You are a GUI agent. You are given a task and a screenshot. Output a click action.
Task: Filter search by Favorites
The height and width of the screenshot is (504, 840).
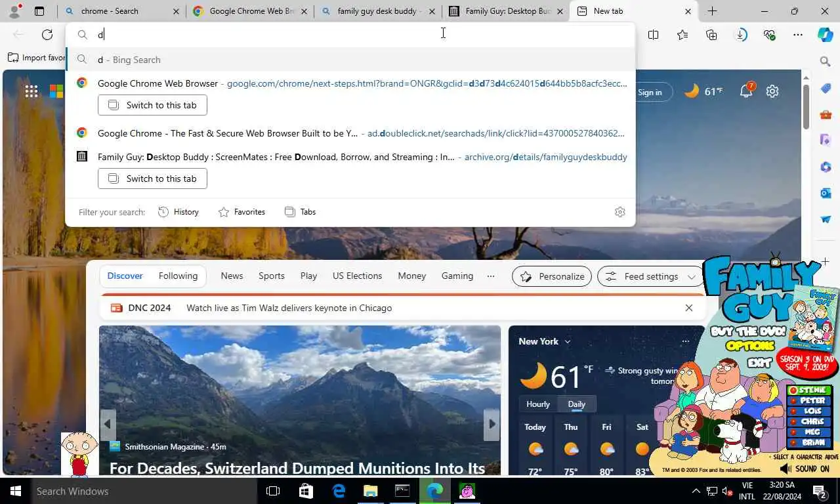(x=241, y=212)
